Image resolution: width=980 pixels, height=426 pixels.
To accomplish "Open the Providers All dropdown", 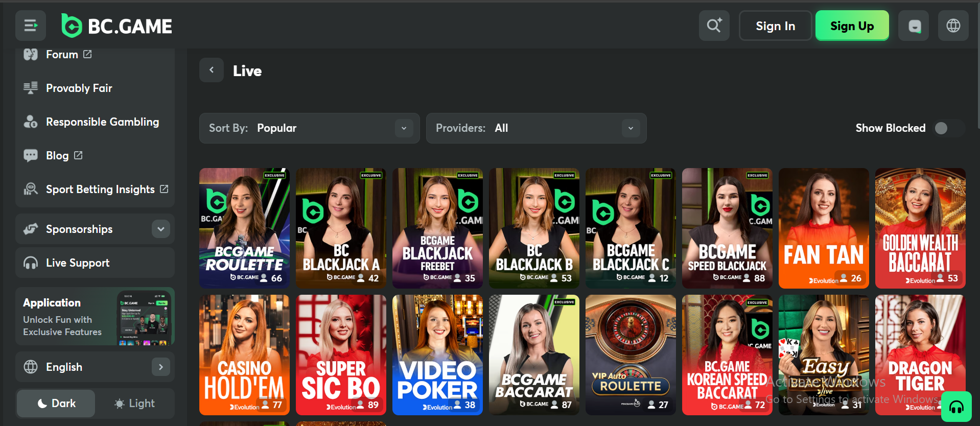I will click(536, 128).
